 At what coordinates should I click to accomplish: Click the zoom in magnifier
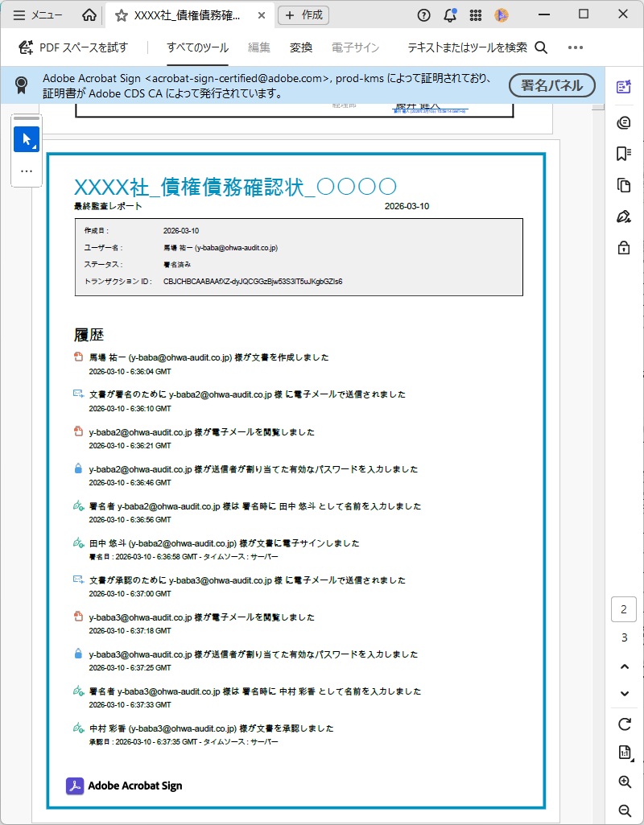(x=624, y=782)
